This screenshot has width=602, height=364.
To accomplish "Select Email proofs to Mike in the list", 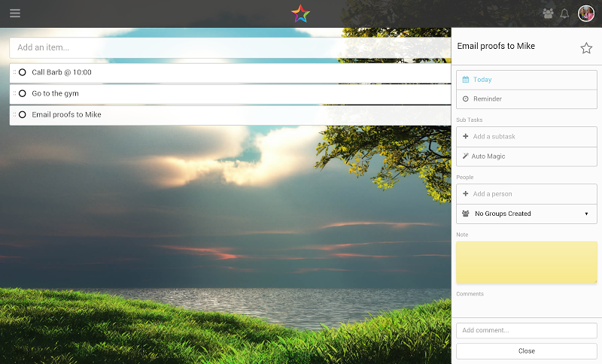I will [x=66, y=114].
